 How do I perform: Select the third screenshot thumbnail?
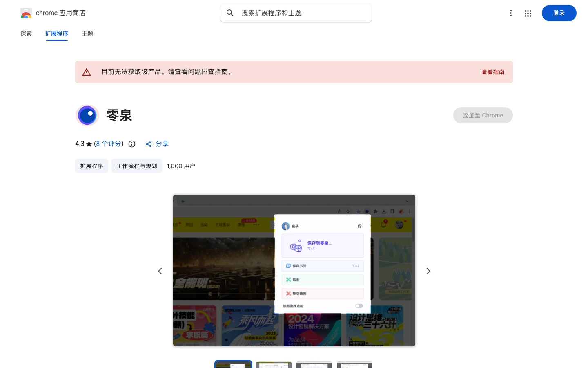314,364
